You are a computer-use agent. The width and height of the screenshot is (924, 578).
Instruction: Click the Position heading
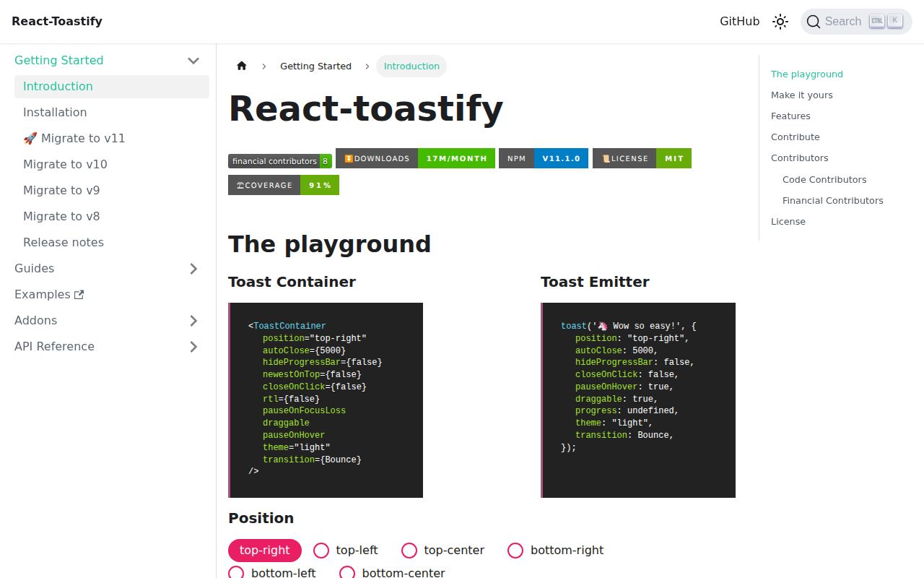261,519
